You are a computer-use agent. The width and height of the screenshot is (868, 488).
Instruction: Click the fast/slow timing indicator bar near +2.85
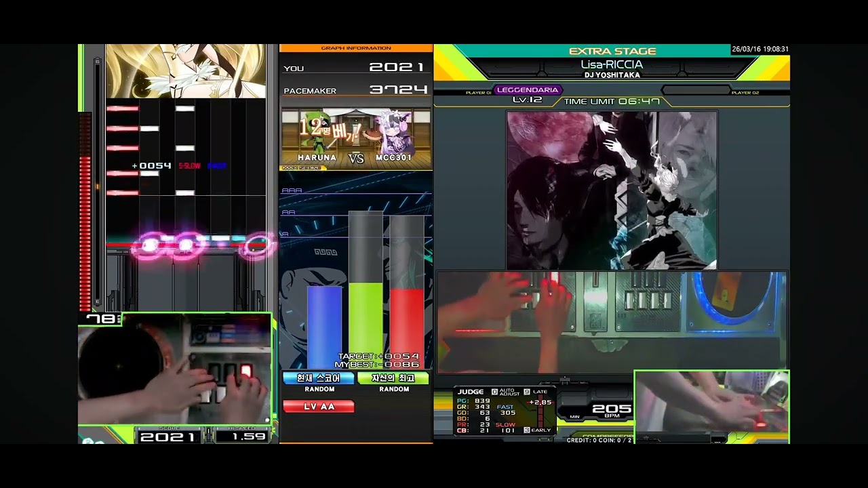click(540, 411)
